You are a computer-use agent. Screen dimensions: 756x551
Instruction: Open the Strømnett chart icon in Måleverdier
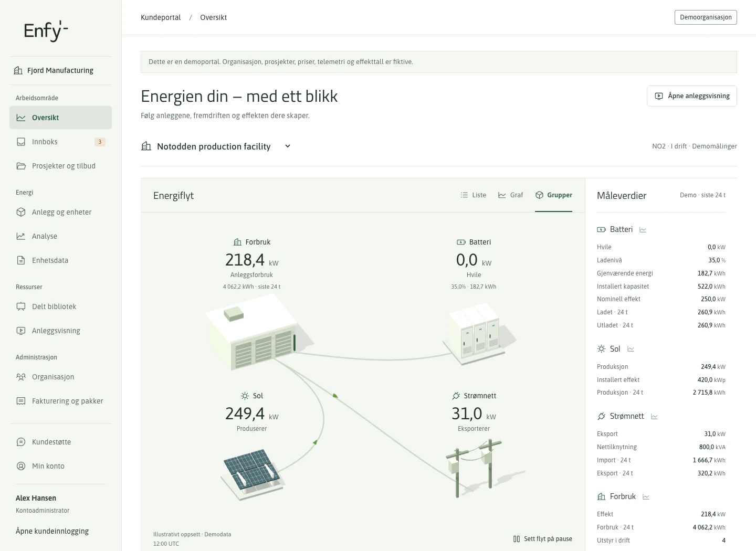click(x=654, y=417)
